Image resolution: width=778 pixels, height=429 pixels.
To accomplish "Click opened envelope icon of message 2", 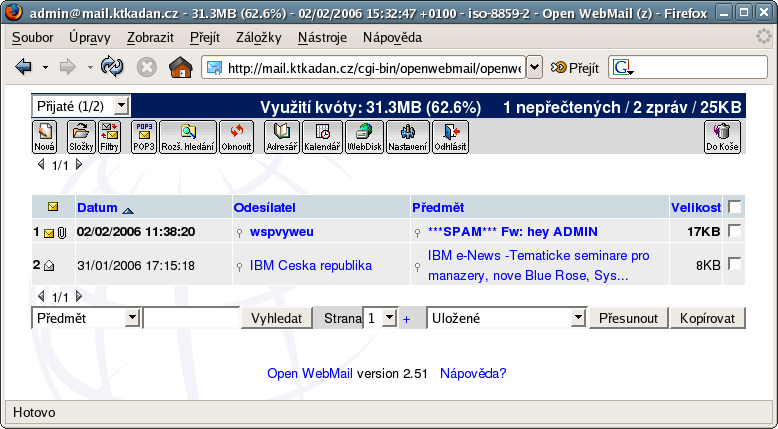I will (49, 266).
